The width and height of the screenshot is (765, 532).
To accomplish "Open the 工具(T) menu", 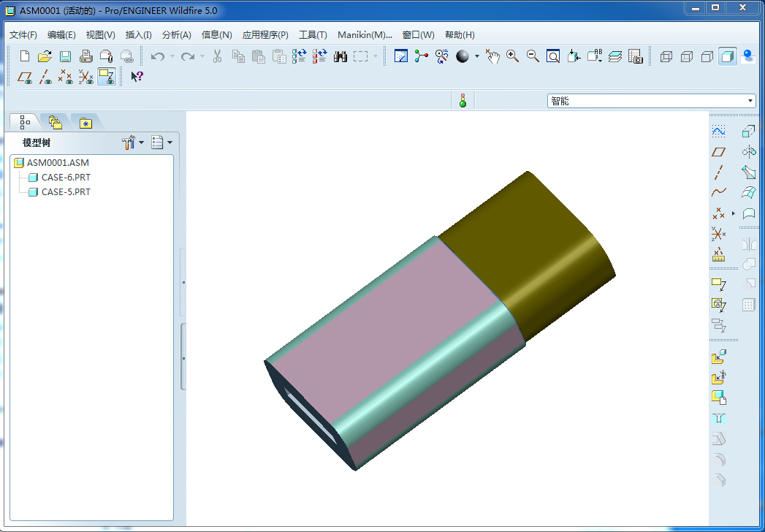I will pos(313,34).
